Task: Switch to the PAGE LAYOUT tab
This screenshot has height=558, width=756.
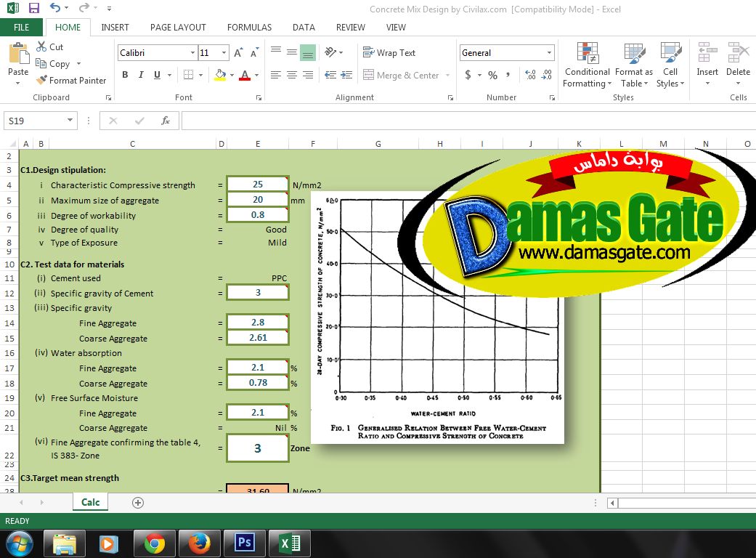Action: 178,28
